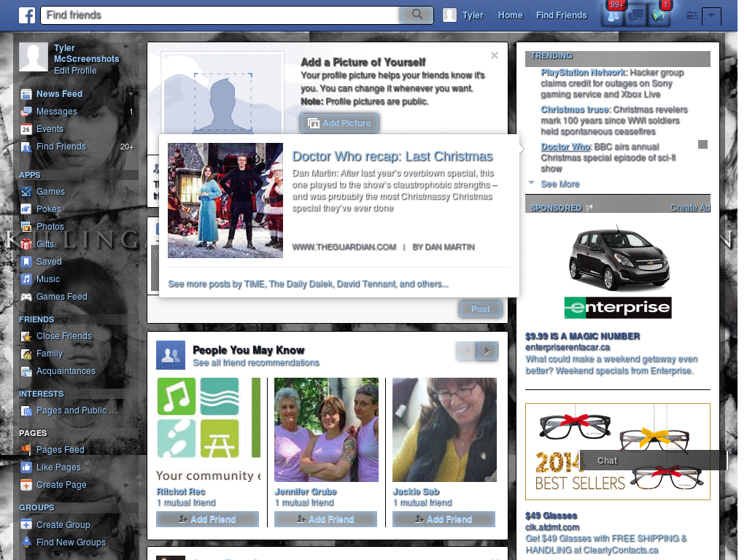Open Family list icon

click(x=26, y=354)
